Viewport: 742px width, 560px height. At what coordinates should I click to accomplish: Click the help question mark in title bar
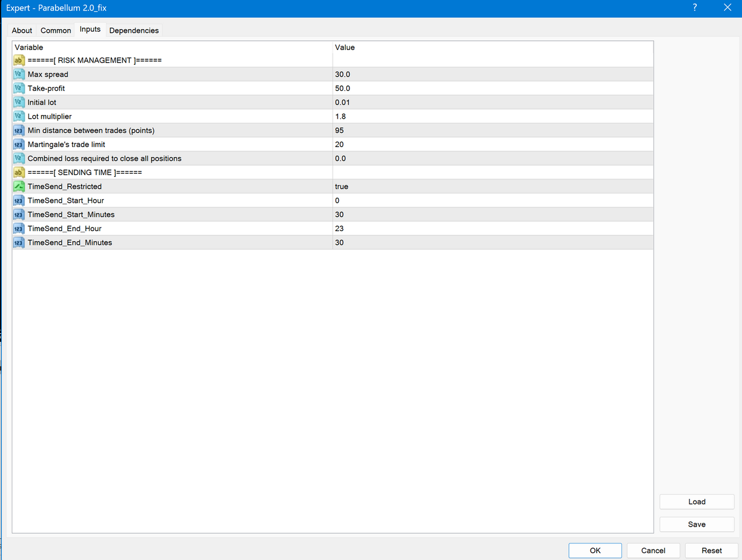click(696, 8)
